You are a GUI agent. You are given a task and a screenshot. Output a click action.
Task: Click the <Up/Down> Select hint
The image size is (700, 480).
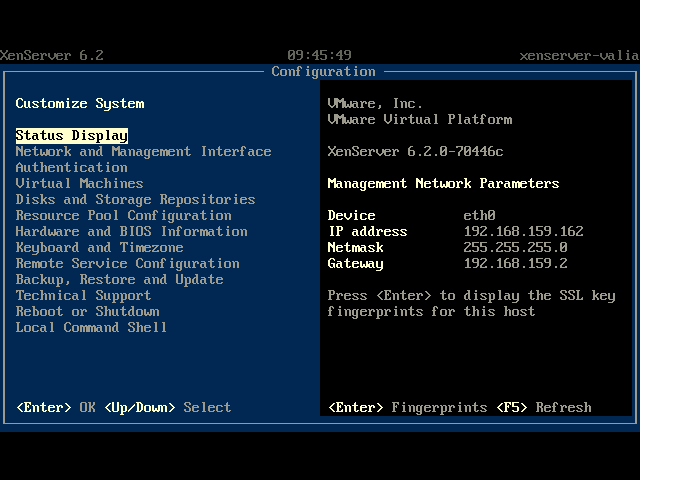pos(167,407)
